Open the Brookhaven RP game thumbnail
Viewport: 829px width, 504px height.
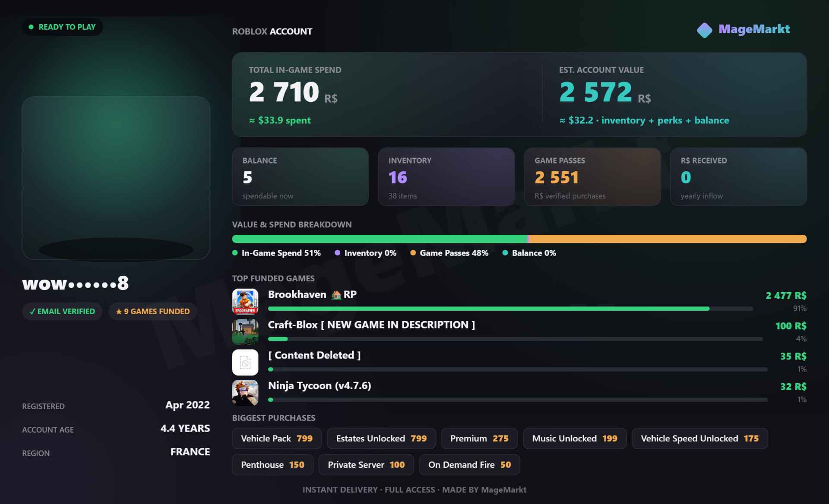pos(245,301)
